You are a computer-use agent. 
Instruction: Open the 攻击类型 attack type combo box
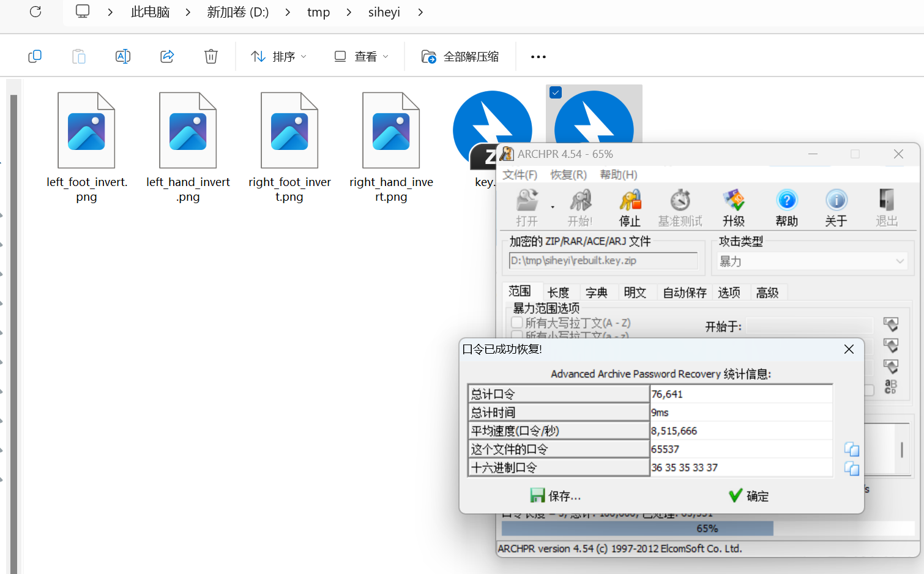click(x=813, y=261)
